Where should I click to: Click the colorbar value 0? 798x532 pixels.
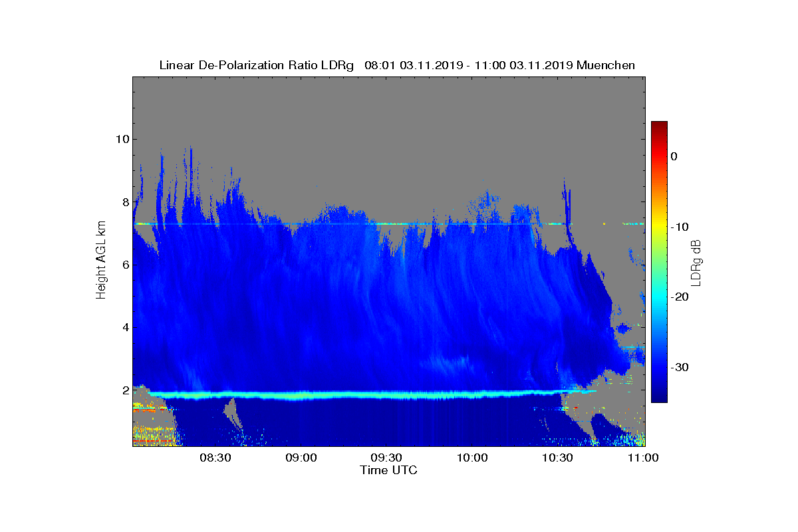674,156
